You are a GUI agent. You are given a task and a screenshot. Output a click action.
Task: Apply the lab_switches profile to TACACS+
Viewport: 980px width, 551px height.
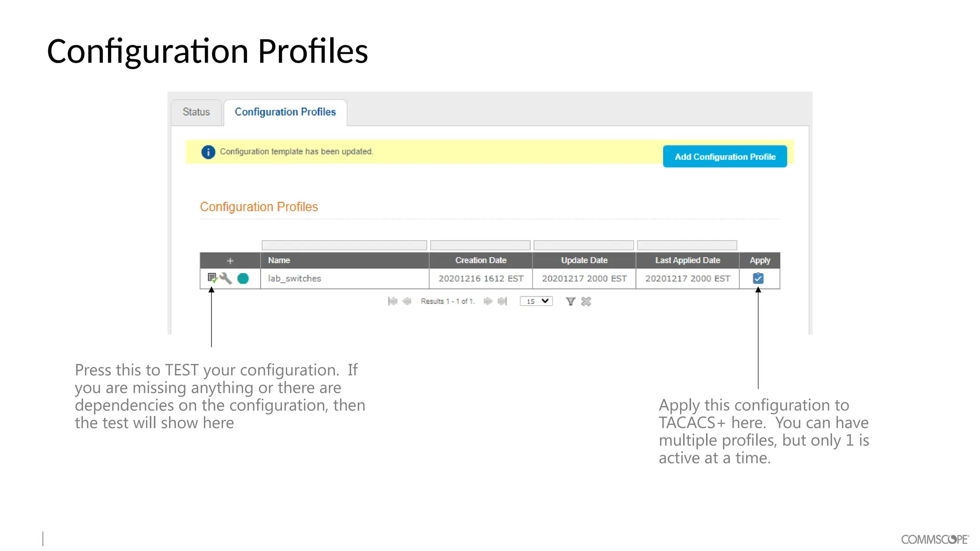tap(758, 278)
